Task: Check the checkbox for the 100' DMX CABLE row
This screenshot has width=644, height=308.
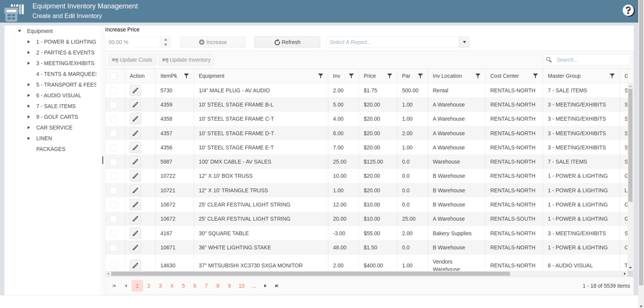Action: tap(114, 161)
